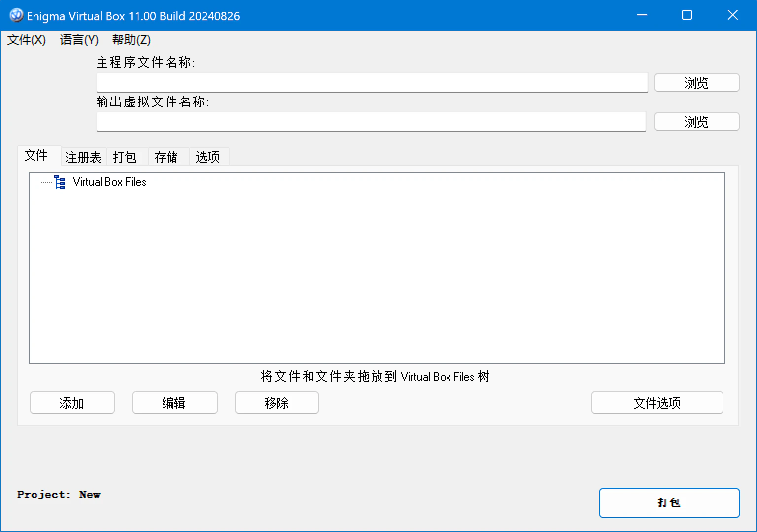The image size is (757, 532).
Task: Select the Virtual Box Files root node label
Action: tap(109, 182)
